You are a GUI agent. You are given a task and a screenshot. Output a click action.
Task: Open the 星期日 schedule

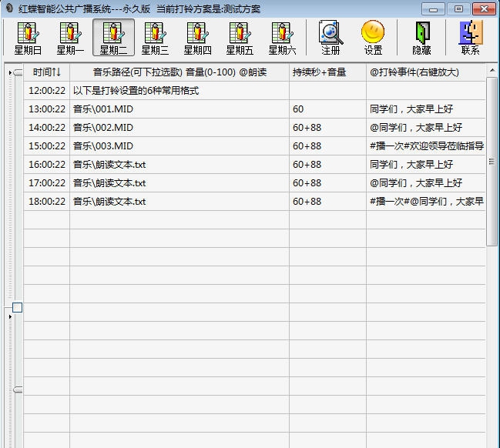28,38
